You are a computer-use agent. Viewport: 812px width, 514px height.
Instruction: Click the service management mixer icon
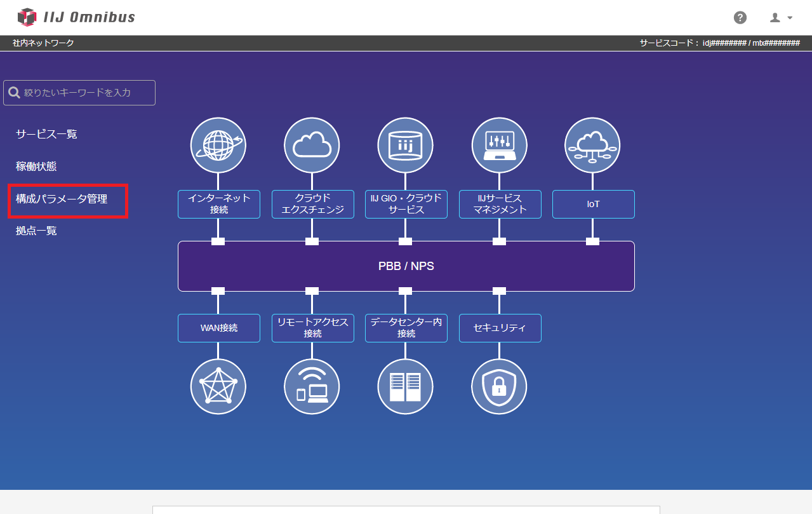(499, 145)
